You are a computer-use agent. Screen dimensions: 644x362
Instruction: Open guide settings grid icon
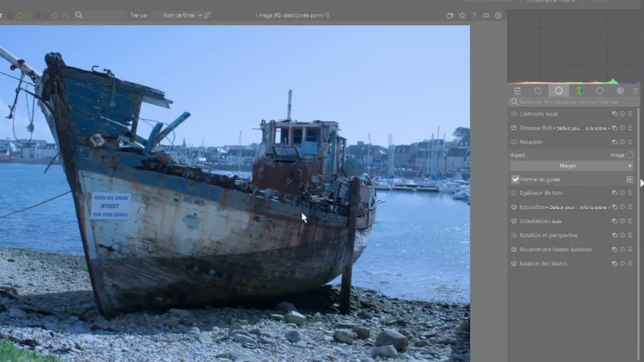coord(629,179)
